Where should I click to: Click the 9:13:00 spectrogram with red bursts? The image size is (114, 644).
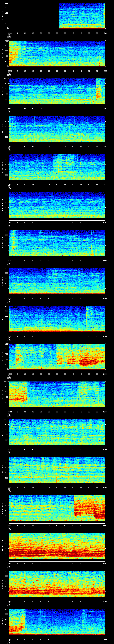[57, 357]
